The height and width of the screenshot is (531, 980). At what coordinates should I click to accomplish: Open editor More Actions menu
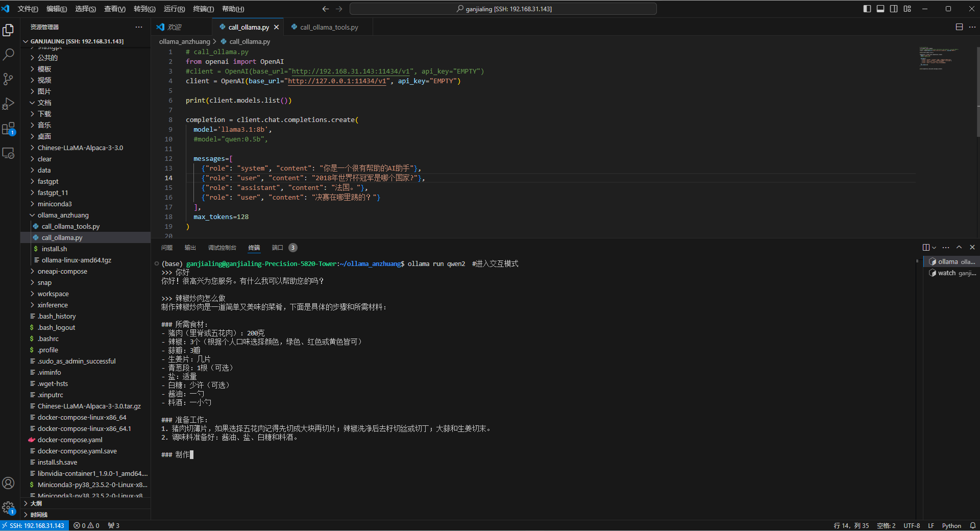click(x=972, y=27)
